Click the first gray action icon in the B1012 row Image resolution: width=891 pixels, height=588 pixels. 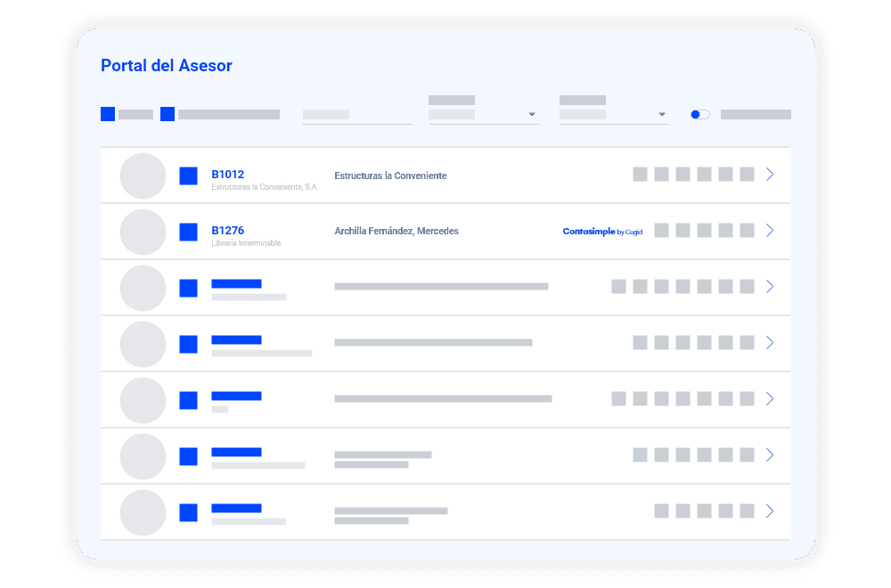tap(640, 175)
